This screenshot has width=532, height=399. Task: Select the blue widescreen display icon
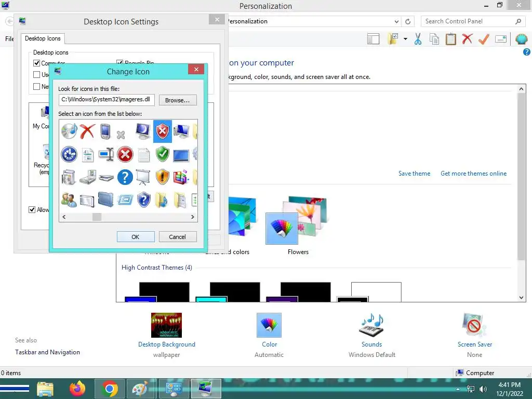181,155
